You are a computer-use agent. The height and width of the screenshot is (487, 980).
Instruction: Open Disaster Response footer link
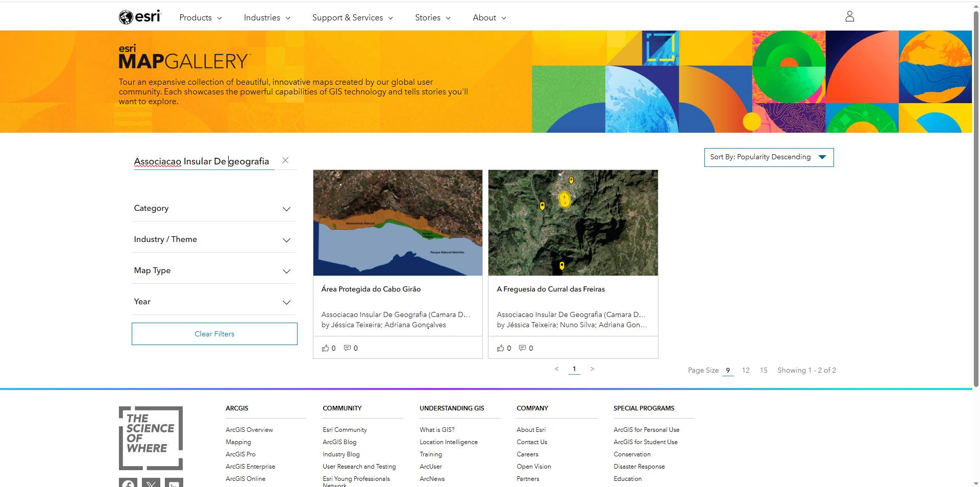[639, 467]
